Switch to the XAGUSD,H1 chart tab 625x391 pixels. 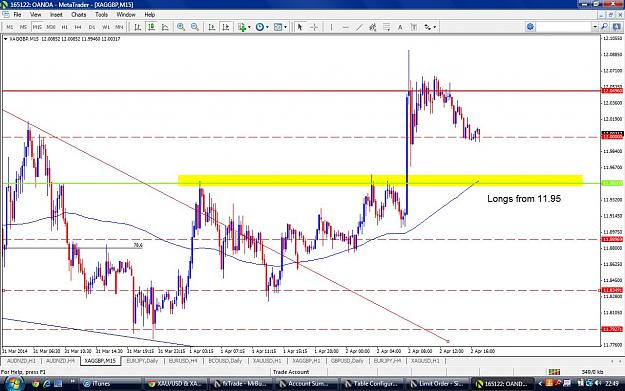pos(425,361)
